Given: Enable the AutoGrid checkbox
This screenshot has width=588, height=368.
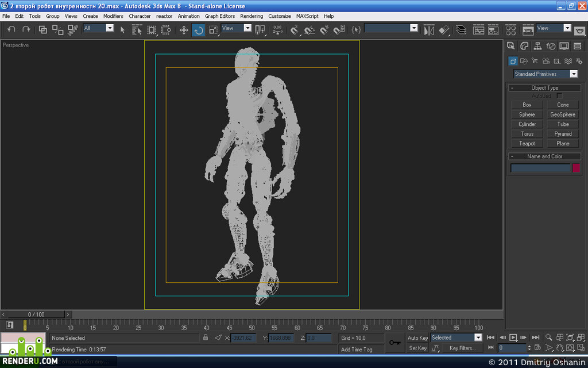Looking at the screenshot, I should 559,96.
